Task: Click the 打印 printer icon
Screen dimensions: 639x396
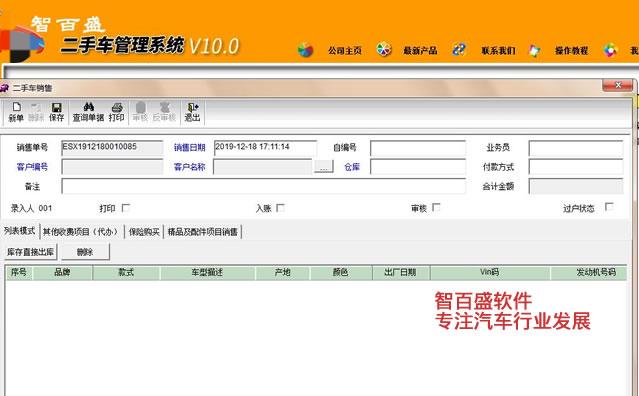Action: [117, 112]
